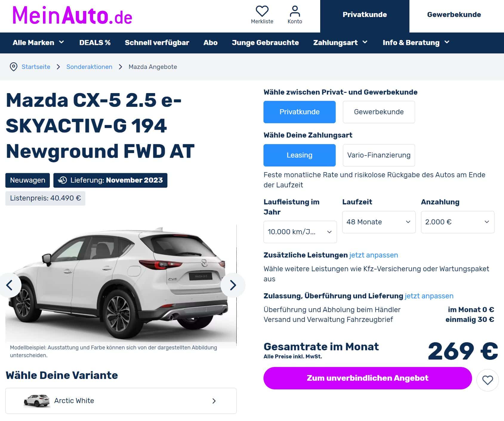
Task: Select Gewerbekunde customer type option
Action: (x=379, y=112)
